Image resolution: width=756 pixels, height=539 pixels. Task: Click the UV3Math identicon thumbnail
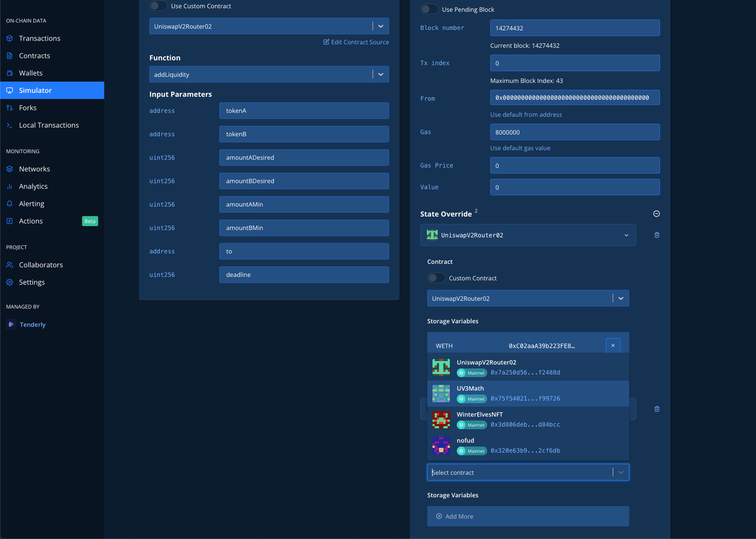[441, 394]
